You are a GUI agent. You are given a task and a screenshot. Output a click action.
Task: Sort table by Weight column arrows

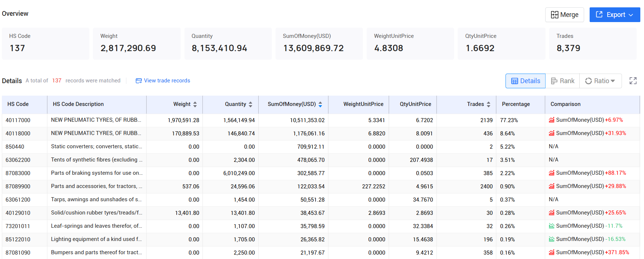pos(195,104)
